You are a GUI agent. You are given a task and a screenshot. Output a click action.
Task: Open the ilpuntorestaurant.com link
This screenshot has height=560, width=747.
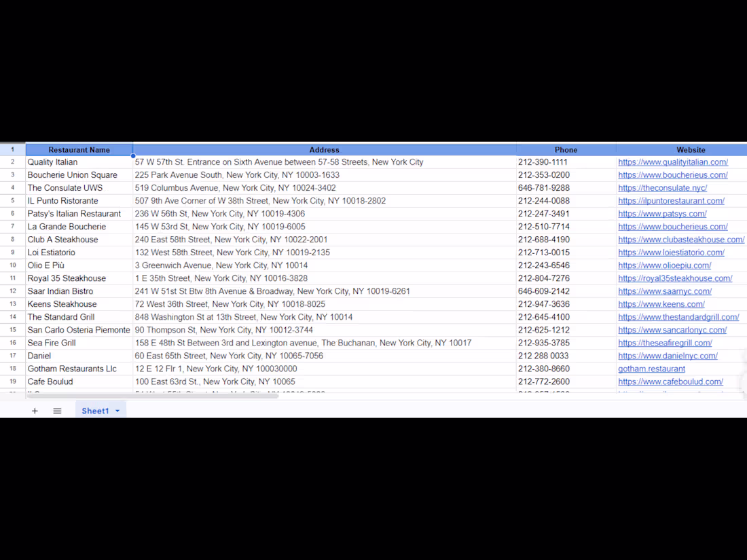671,201
